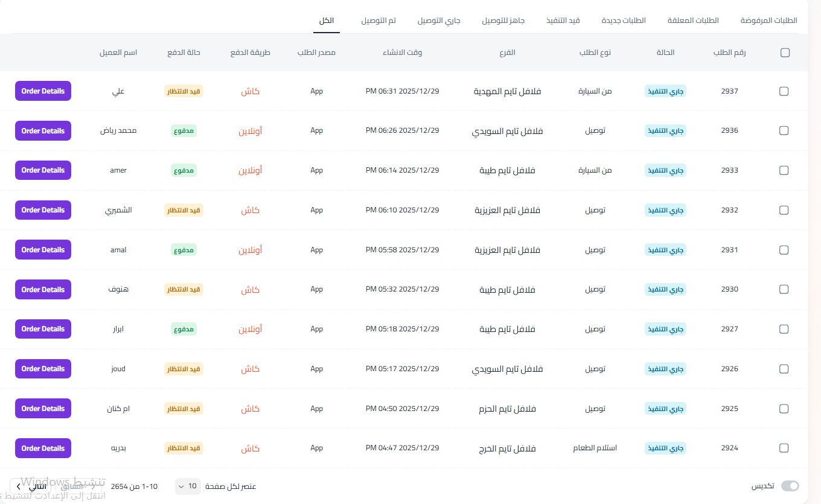Open Order Details for customer joud
Screen dimensions: 821x504
pyautogui.click(x=43, y=369)
